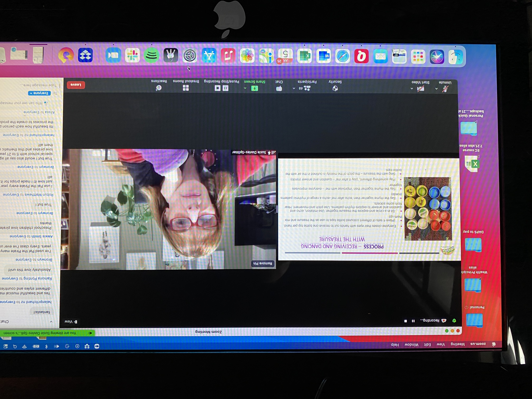Image resolution: width=532 pixels, height=399 pixels.
Task: Open Spotify from the dock
Action: tap(151, 56)
